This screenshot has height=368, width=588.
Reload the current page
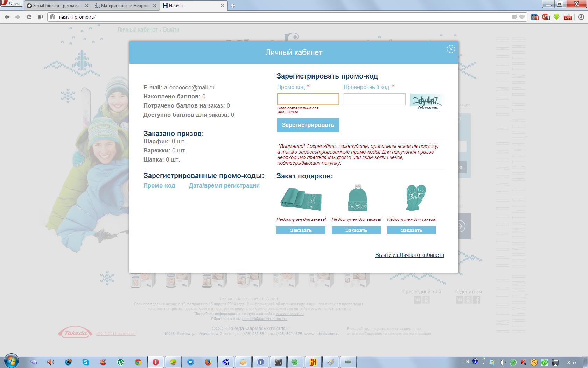[29, 17]
